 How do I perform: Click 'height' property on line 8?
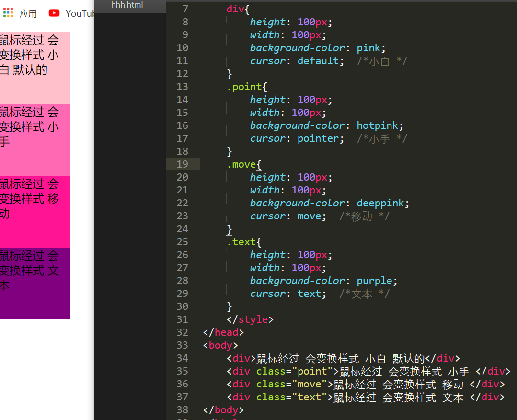coord(267,22)
